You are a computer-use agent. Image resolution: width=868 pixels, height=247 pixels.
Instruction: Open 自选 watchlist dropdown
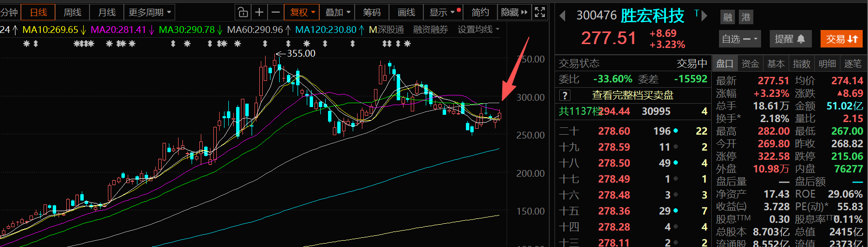(x=739, y=39)
